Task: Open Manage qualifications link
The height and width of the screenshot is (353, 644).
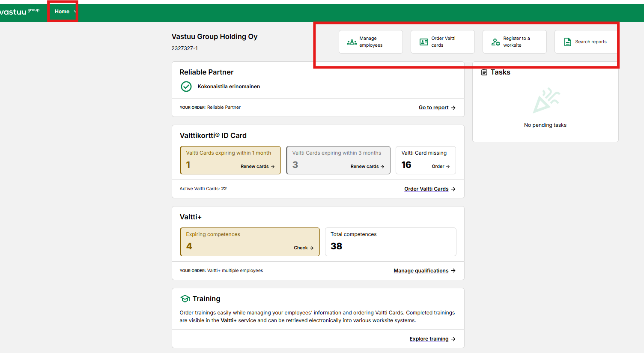Action: pos(421,271)
